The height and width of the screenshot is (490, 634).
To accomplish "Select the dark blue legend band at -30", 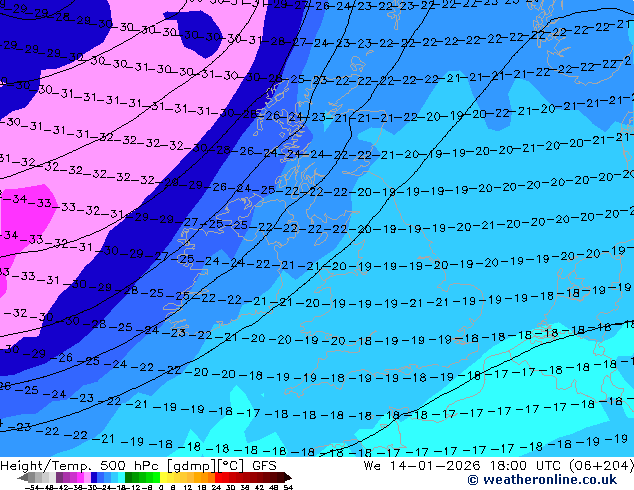I will pos(94,477).
